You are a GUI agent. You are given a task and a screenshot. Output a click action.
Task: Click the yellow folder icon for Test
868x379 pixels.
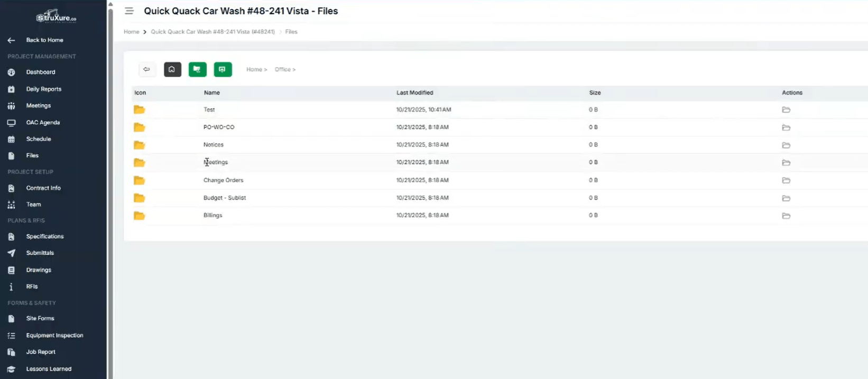pos(139,110)
